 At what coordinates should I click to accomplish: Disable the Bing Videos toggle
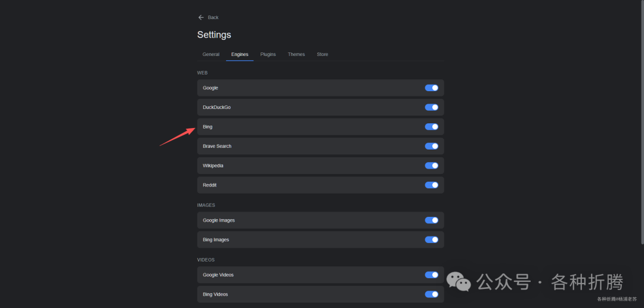432,294
